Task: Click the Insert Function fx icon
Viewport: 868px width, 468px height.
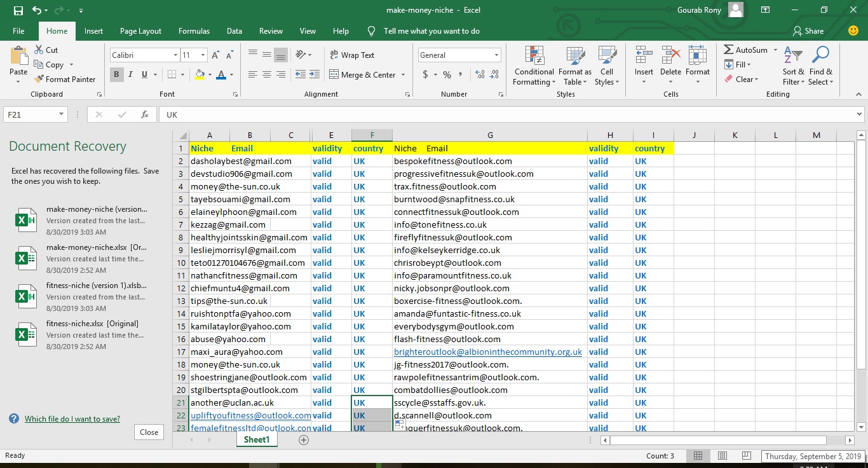Action: pyautogui.click(x=145, y=114)
